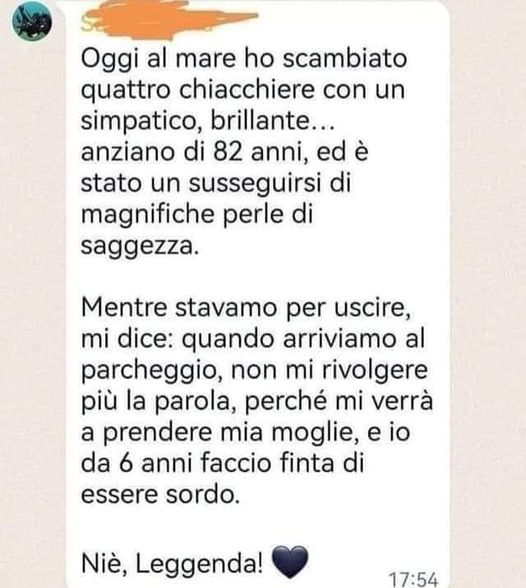Click the word 'parcheggio,'
The width and height of the screenshot is (526, 588).
click(152, 371)
